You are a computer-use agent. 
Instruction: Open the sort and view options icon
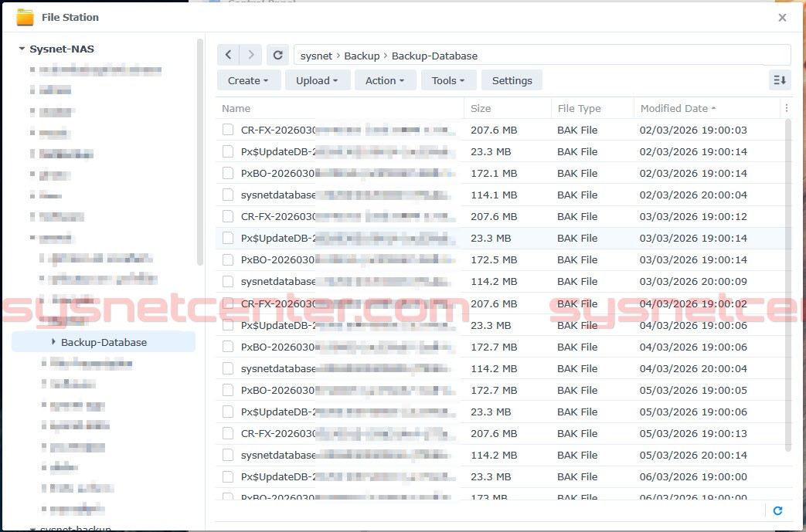[780, 80]
